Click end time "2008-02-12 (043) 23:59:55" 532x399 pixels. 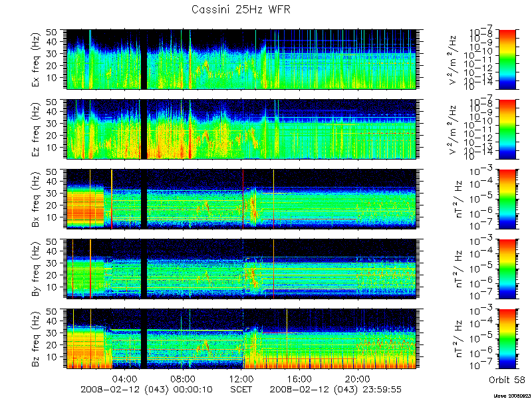point(336,390)
